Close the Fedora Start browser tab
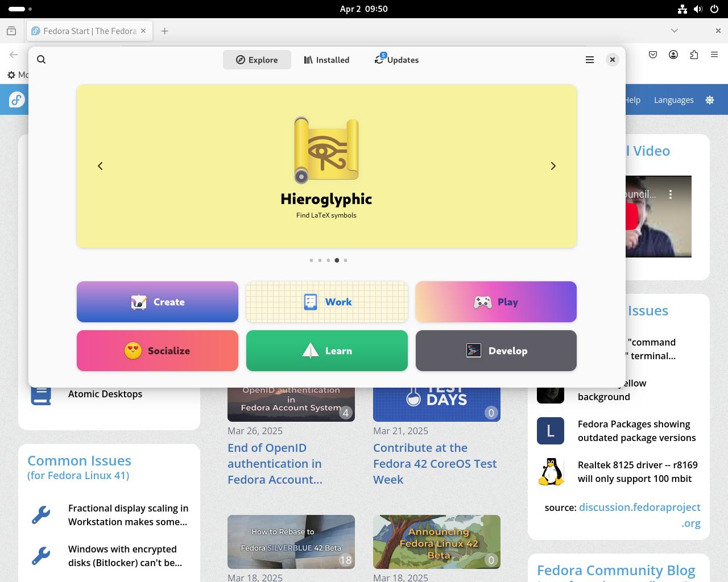The height and width of the screenshot is (582, 728). pos(143,31)
